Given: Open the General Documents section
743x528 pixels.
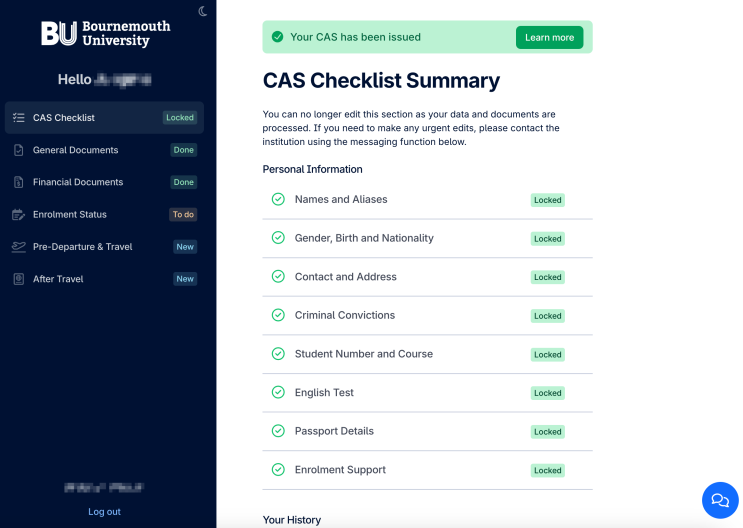Looking at the screenshot, I should [104, 150].
